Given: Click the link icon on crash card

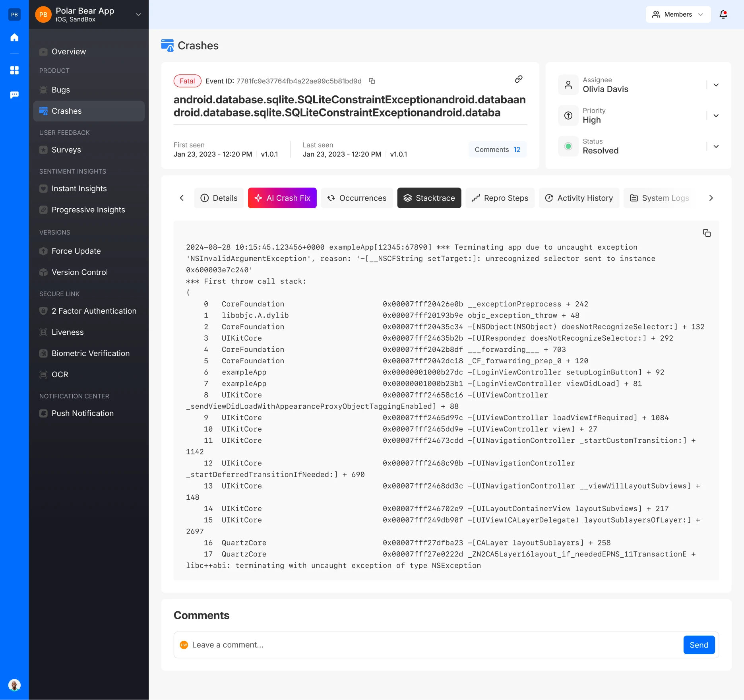Looking at the screenshot, I should pyautogui.click(x=518, y=79).
